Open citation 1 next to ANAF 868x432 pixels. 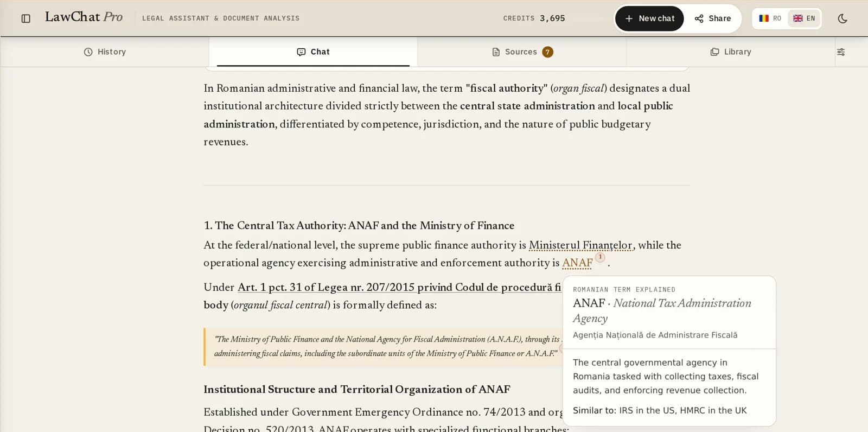(600, 257)
